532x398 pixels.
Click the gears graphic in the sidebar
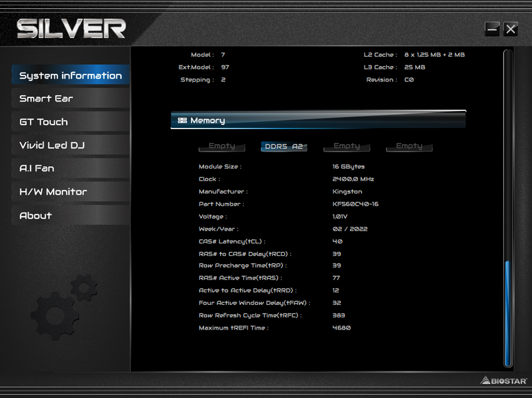64,307
